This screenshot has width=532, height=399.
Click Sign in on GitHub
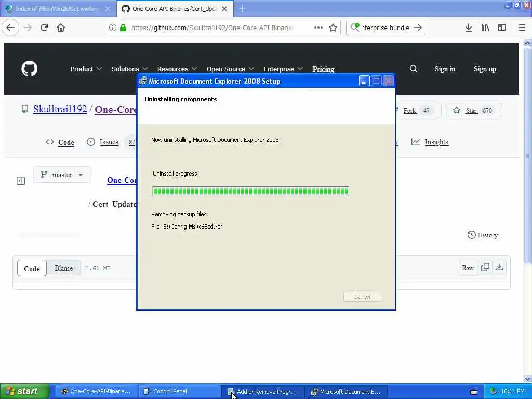click(445, 69)
